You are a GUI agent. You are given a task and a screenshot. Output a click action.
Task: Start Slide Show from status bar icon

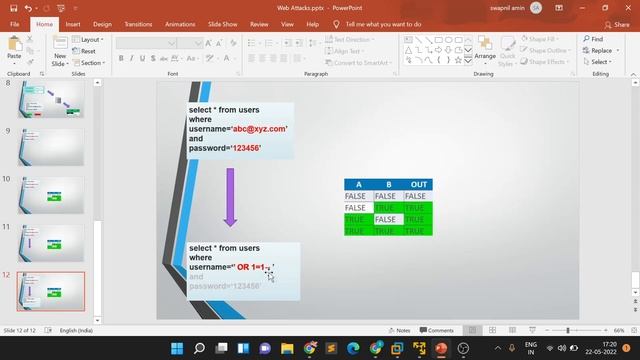coord(532,330)
